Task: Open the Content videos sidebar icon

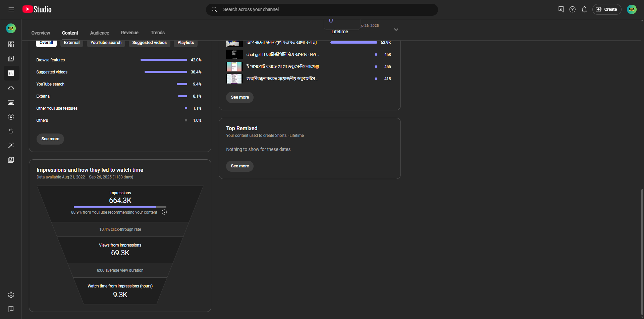Action: [x=11, y=59]
